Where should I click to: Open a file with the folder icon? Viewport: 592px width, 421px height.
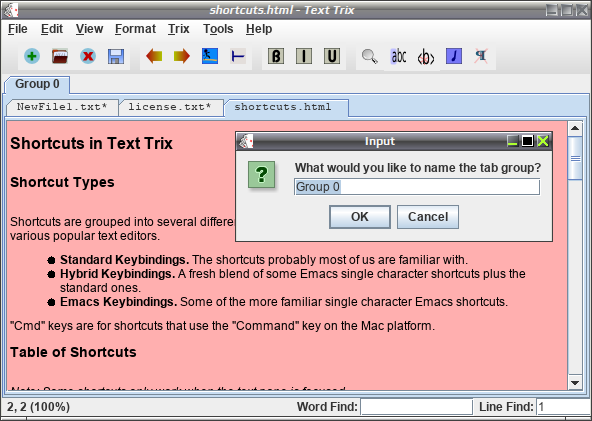[60, 56]
